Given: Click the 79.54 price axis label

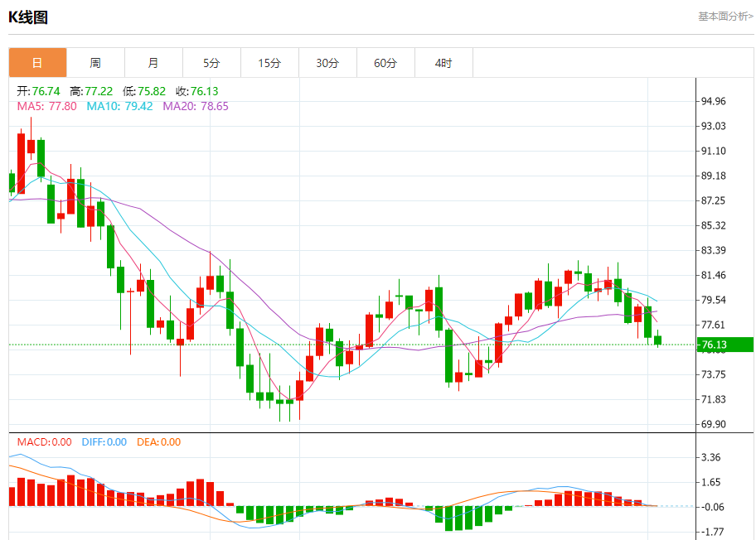Looking at the screenshot, I should coord(713,300).
